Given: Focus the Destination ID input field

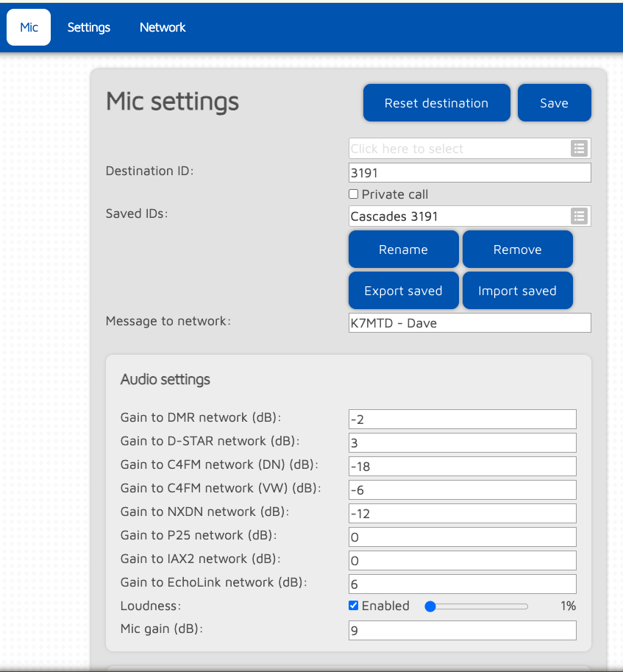Looking at the screenshot, I should pyautogui.click(x=469, y=173).
